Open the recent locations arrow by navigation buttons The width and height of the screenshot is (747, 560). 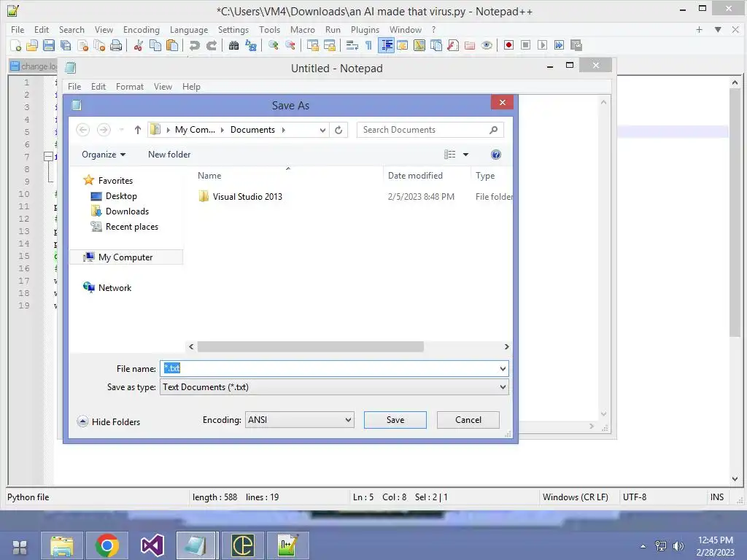(x=122, y=130)
